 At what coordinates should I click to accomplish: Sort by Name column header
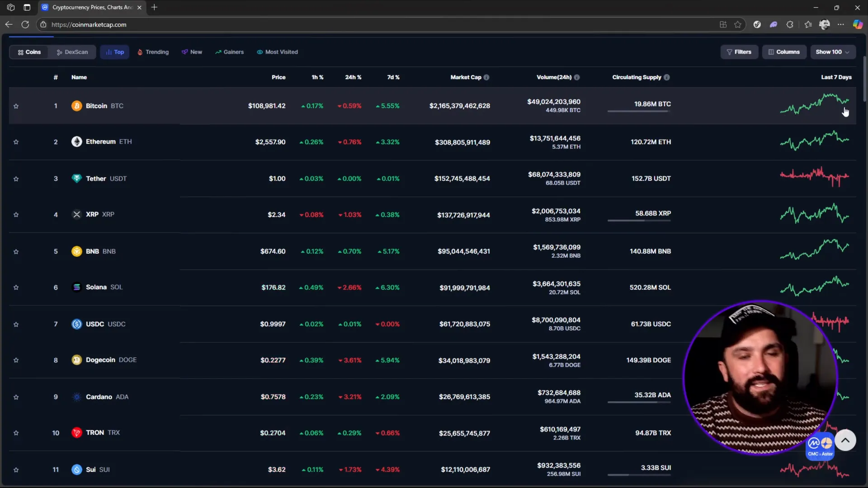(x=79, y=77)
